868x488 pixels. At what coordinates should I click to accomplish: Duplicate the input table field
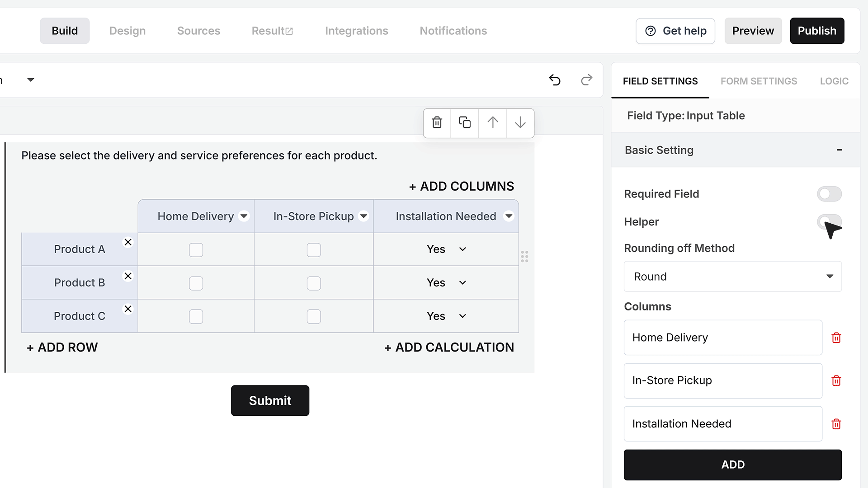pos(465,122)
